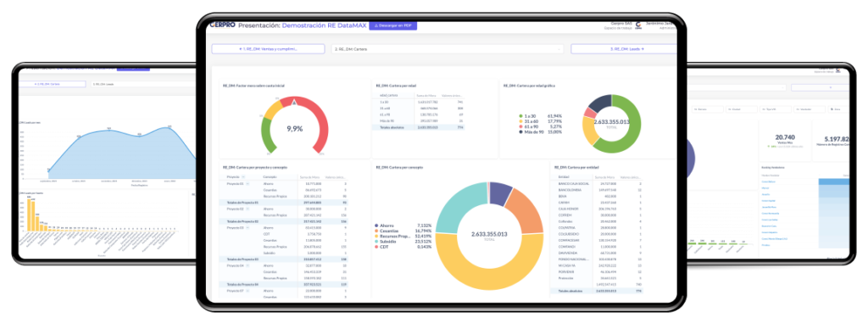Collapse the Proyecto 04 row group
The width and height of the screenshot is (868, 323).
coord(247,265)
